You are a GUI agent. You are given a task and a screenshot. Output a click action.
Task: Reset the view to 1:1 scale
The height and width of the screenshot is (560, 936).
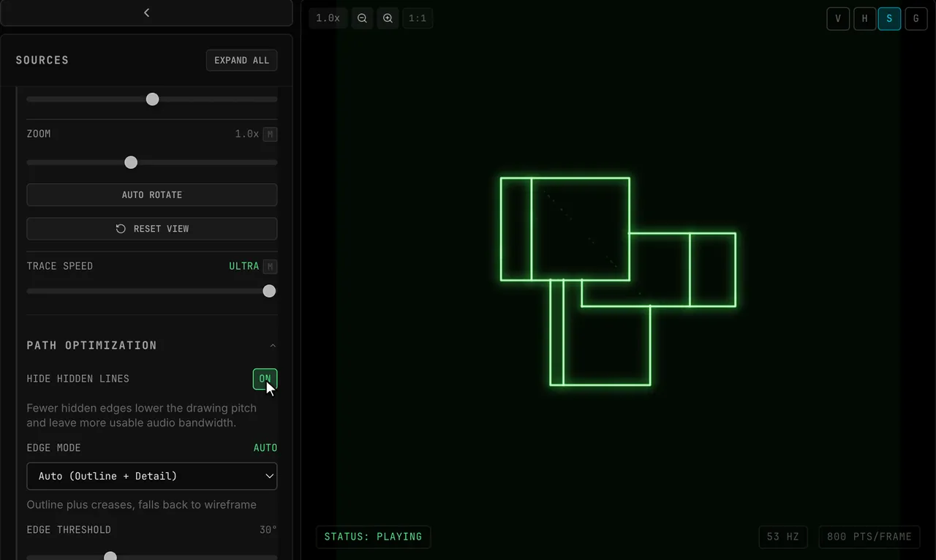pos(418,18)
